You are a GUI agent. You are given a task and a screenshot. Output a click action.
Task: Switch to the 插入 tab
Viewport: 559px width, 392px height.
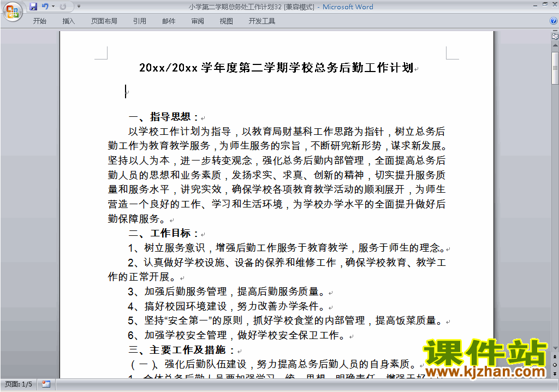pos(68,21)
